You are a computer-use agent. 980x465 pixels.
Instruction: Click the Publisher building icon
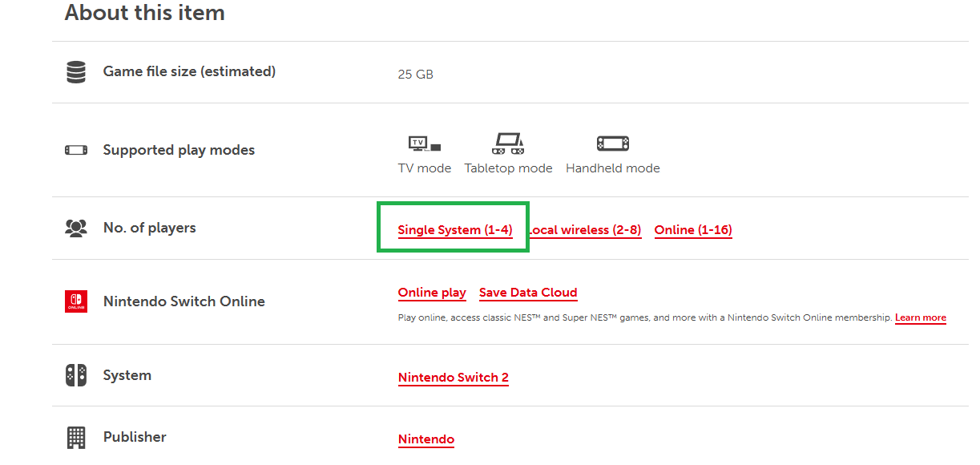pyautogui.click(x=76, y=437)
